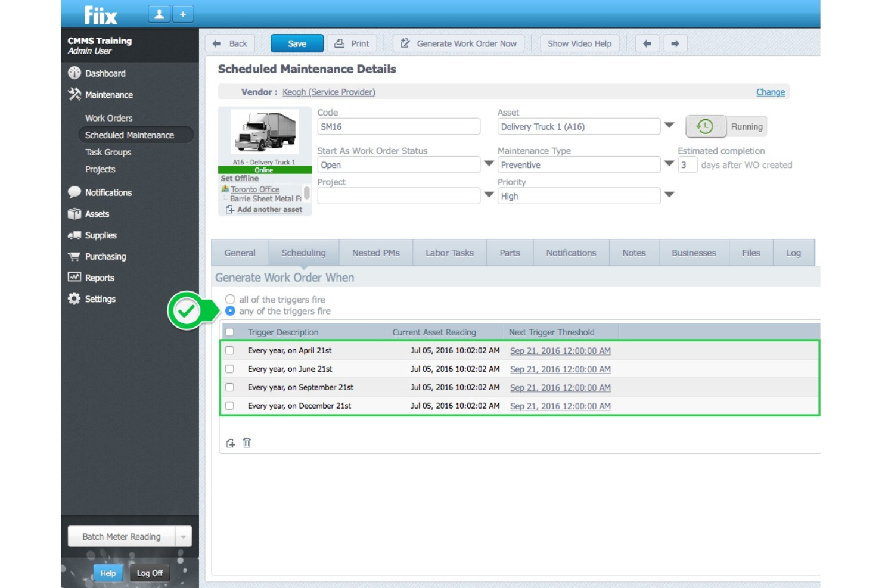Open the Purchasing cart icon

point(74,256)
